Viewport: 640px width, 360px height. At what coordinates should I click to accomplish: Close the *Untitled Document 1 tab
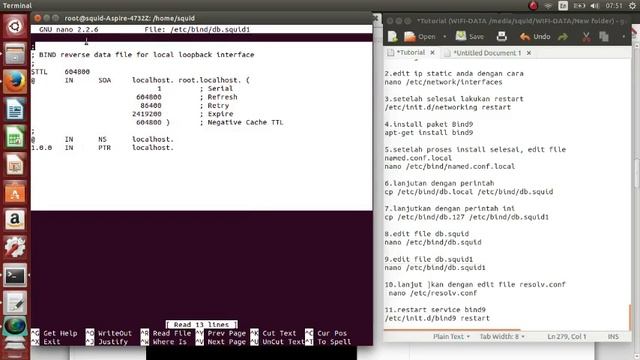(x=529, y=53)
